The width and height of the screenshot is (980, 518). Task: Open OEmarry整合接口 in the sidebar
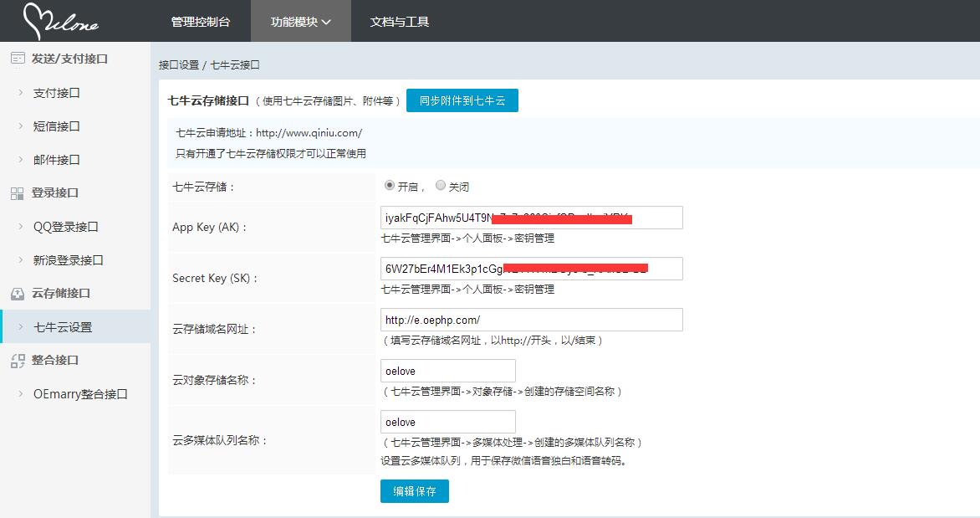80,394
